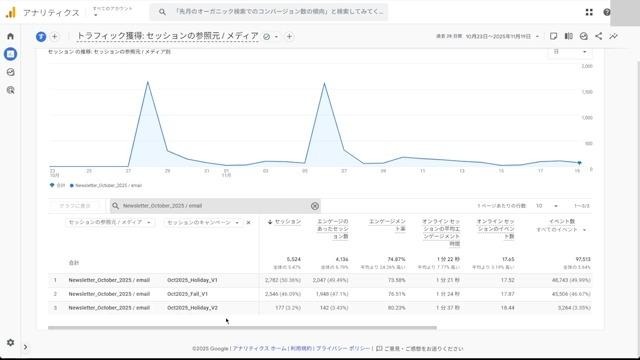Open the Privacy Policy footer link
640x360 pixels.
[343, 349]
